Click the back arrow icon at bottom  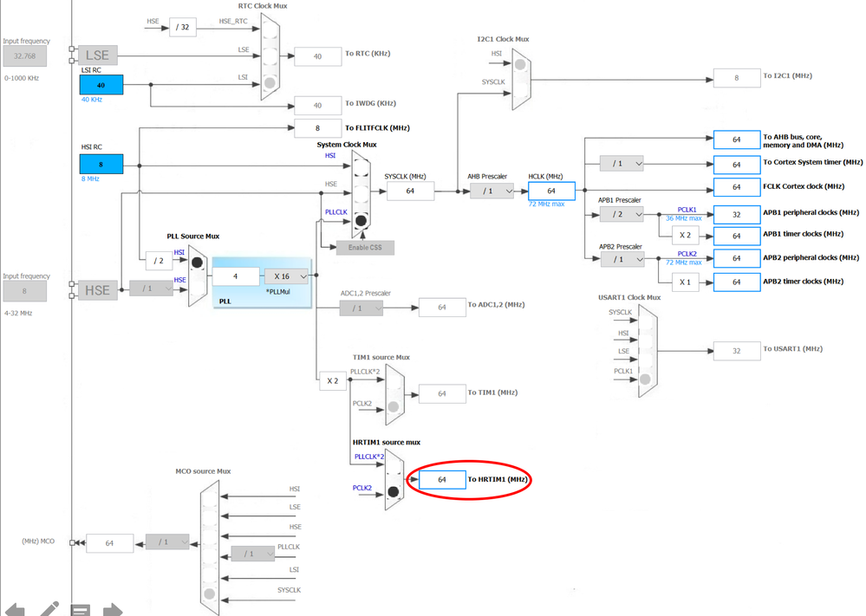(15, 610)
